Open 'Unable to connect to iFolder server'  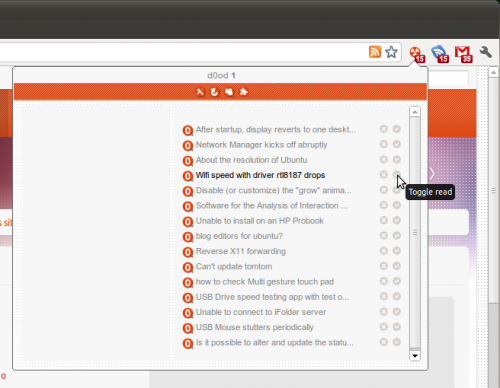[x=261, y=312]
